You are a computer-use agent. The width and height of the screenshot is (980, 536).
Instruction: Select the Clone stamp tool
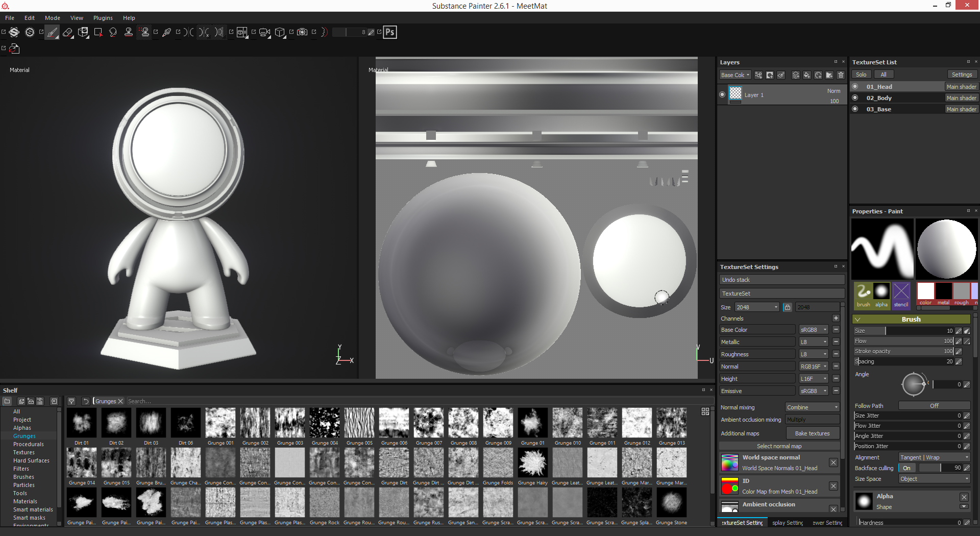point(129,32)
